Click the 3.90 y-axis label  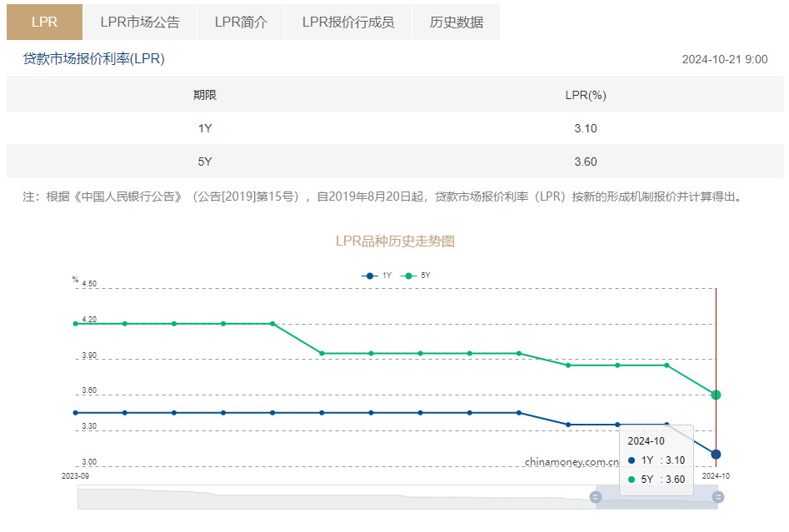[x=89, y=355]
